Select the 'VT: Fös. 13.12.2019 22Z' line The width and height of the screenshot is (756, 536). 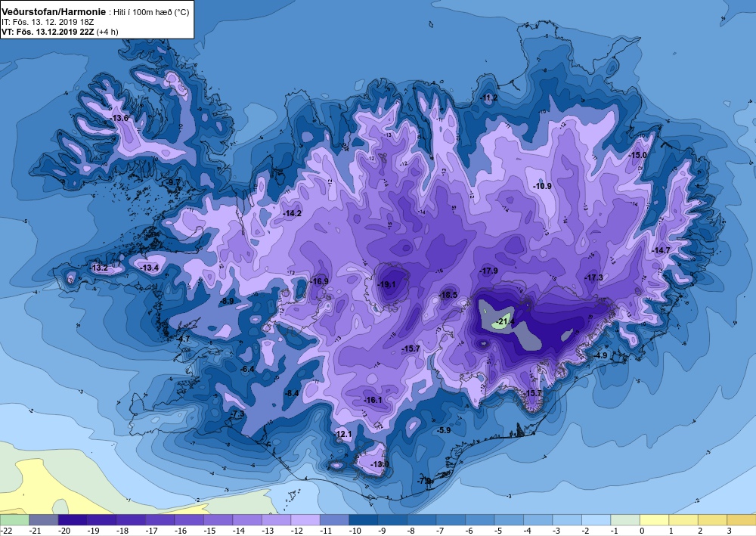47,32
